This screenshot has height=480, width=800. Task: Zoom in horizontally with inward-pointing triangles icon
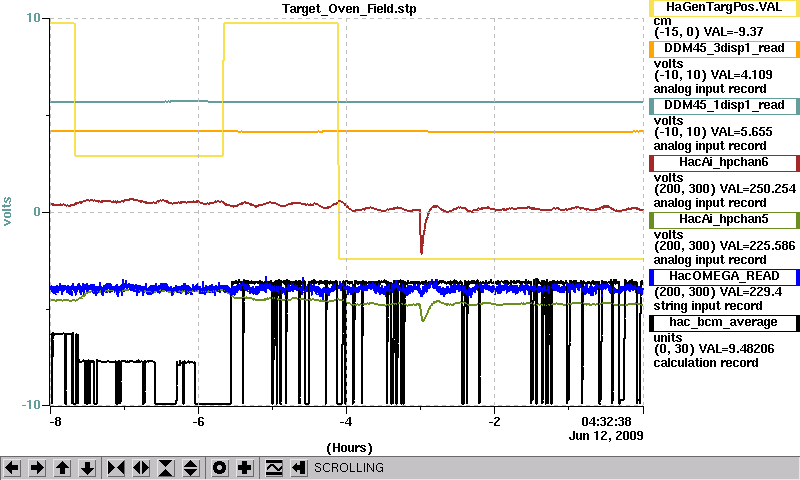[116, 467]
